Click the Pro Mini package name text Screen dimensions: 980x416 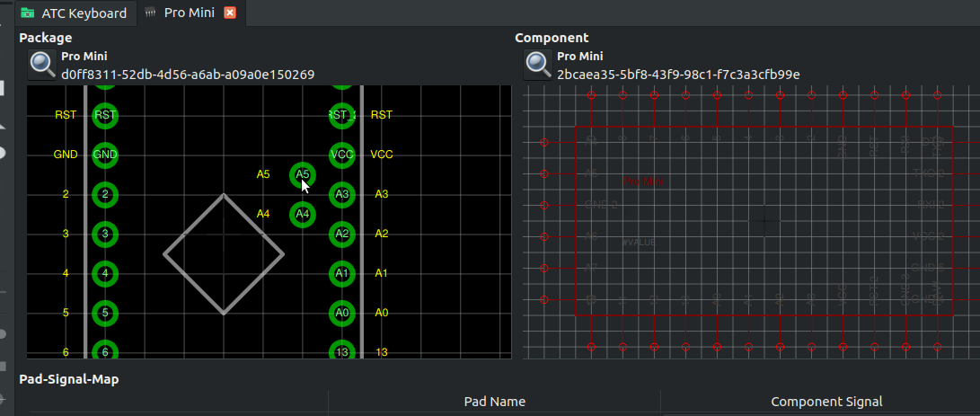(x=84, y=57)
